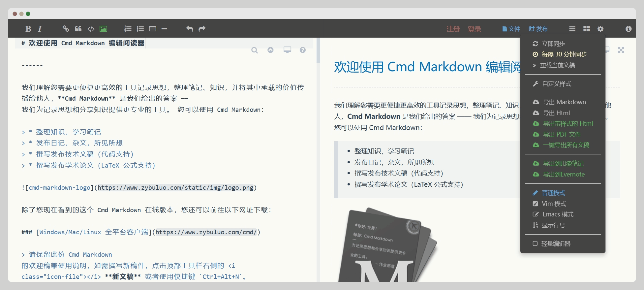Image resolution: width=644 pixels, height=290 pixels.
Task: Expand the 发布 menu
Action: pos(538,29)
